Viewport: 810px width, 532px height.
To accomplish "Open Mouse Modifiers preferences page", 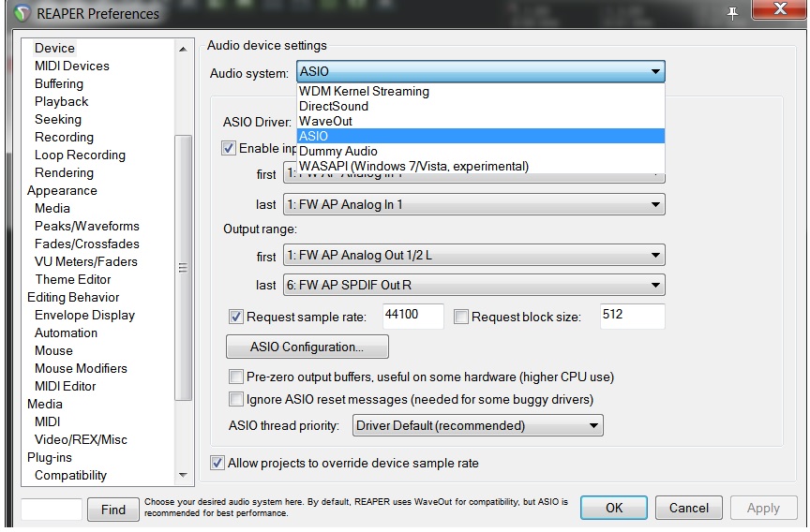I will [x=81, y=368].
